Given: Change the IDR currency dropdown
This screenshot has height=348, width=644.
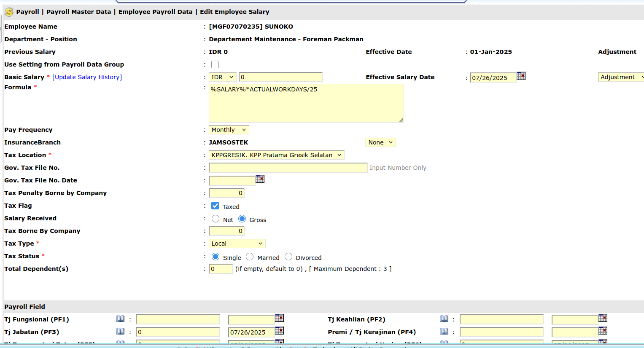Looking at the screenshot, I should (x=222, y=77).
